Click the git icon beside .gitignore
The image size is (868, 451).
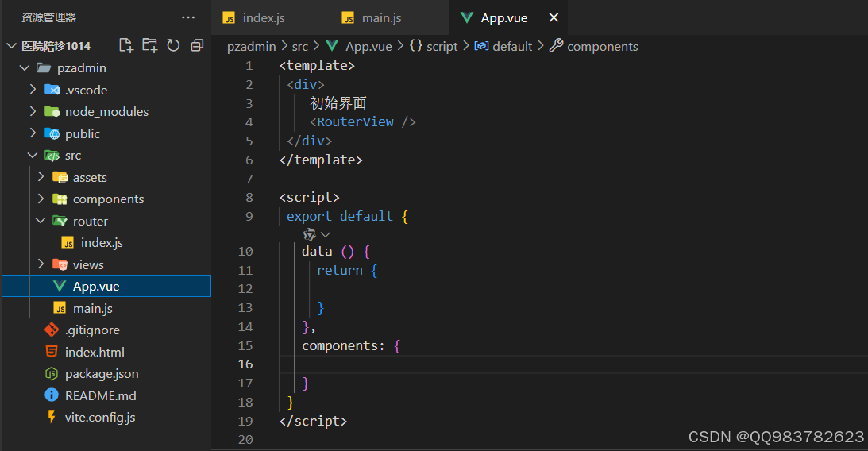pyautogui.click(x=52, y=330)
